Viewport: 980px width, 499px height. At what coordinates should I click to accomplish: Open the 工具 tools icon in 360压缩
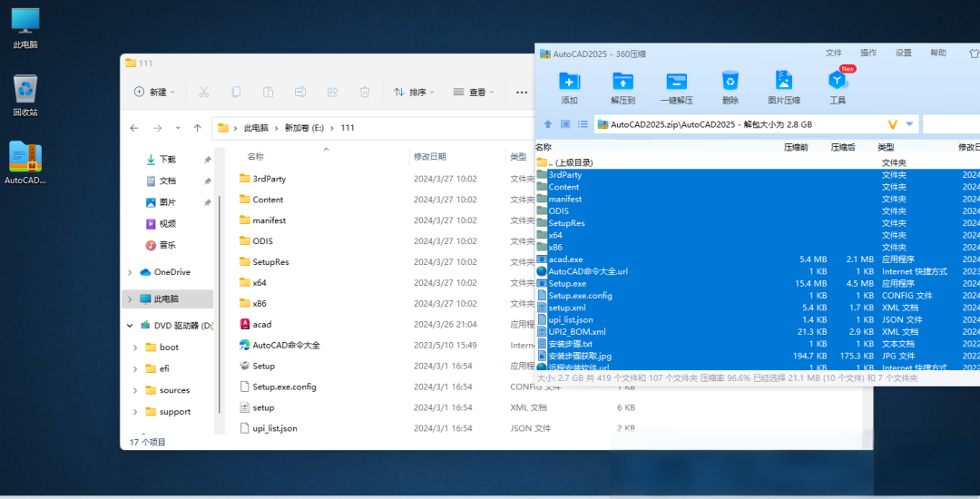tap(838, 81)
